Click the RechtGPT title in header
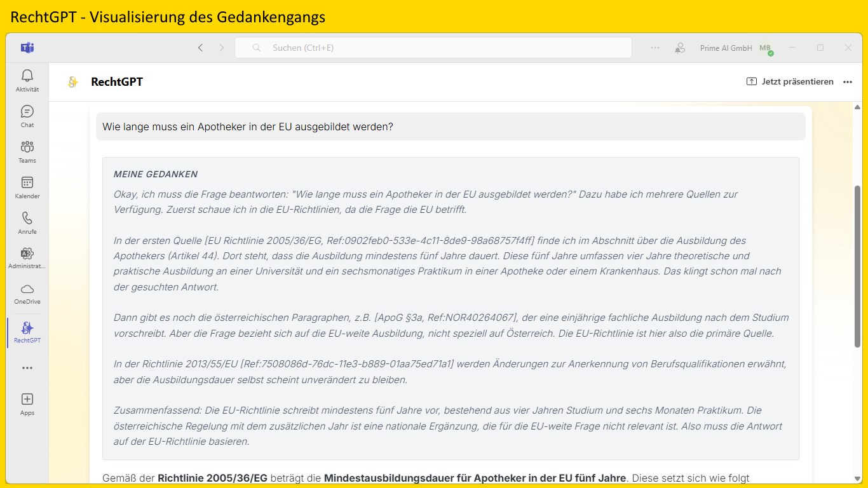Screen dimensions: 868x488 (117, 81)
